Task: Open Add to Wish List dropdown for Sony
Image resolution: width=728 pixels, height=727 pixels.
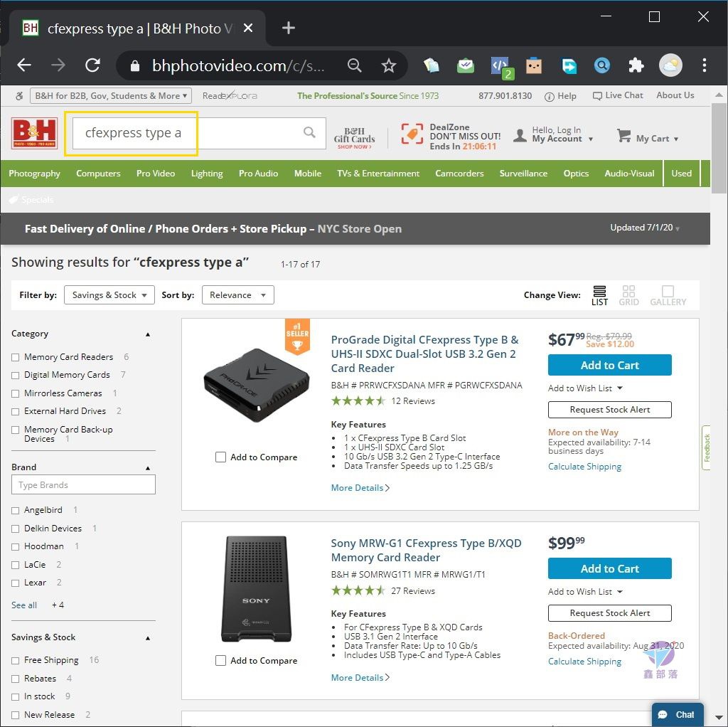Action: pyautogui.click(x=585, y=592)
